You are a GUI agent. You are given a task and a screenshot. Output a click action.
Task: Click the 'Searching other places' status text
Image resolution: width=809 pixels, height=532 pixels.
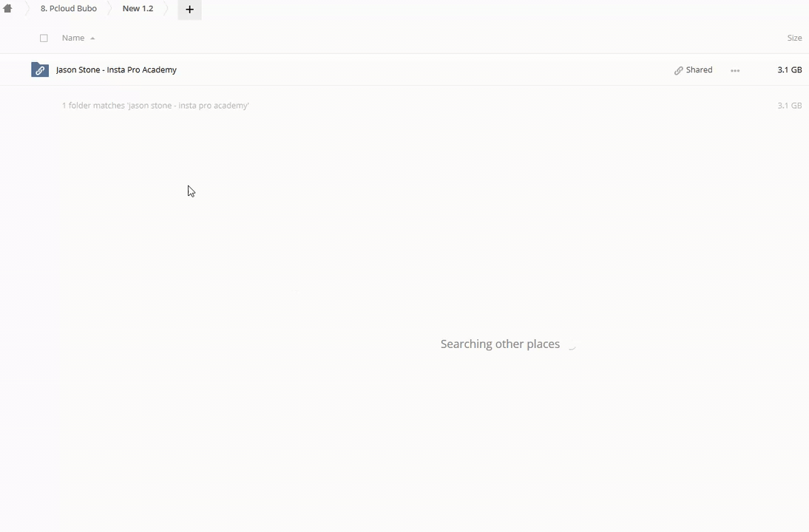(x=500, y=344)
